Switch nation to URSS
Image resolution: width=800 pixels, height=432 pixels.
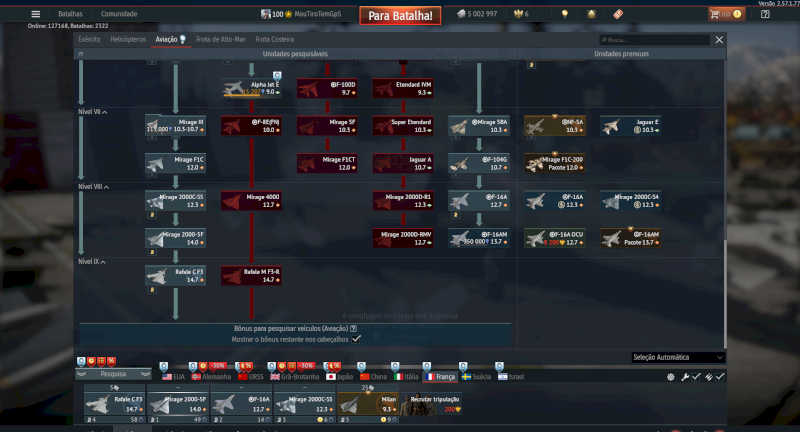pyautogui.click(x=251, y=377)
